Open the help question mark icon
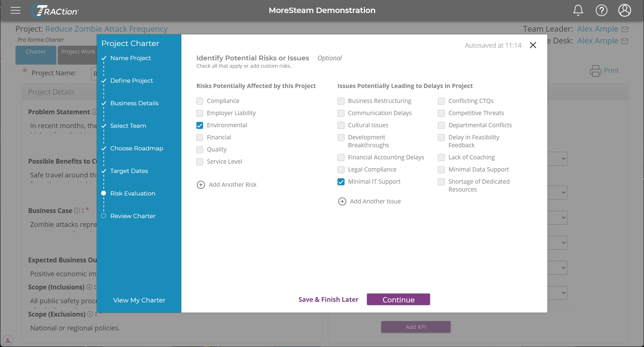Image resolution: width=644 pixels, height=347 pixels. 601,10
